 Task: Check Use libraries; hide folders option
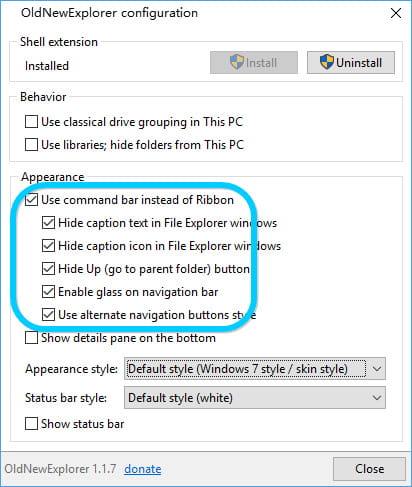coord(31,145)
